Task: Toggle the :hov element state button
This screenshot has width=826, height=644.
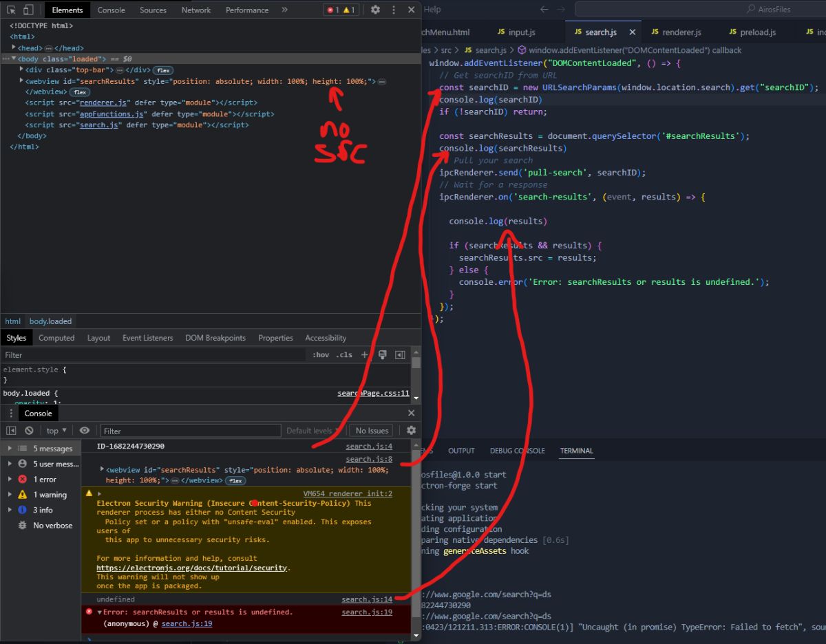Action: coord(321,355)
